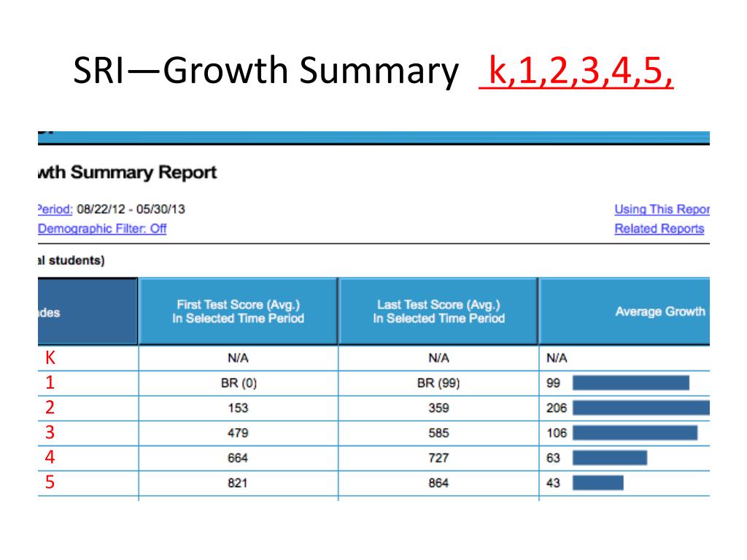This screenshot has width=747, height=560.
Task: Open the Related Reports link
Action: point(659,228)
